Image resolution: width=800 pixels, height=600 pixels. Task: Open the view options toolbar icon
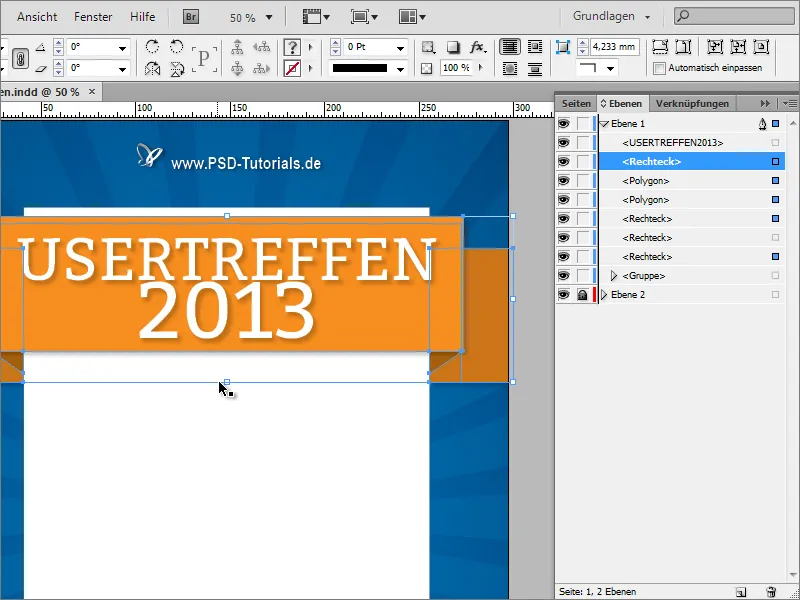tap(316, 17)
